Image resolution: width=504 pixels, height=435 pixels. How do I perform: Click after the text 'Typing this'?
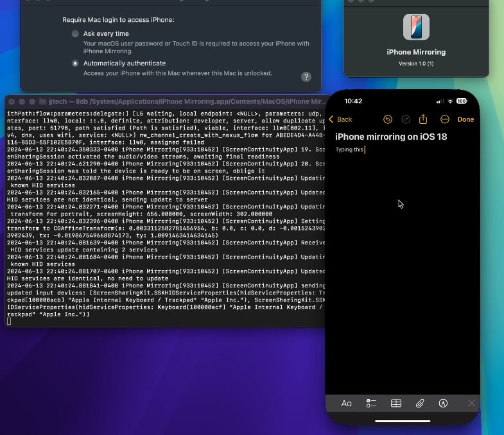(x=365, y=150)
